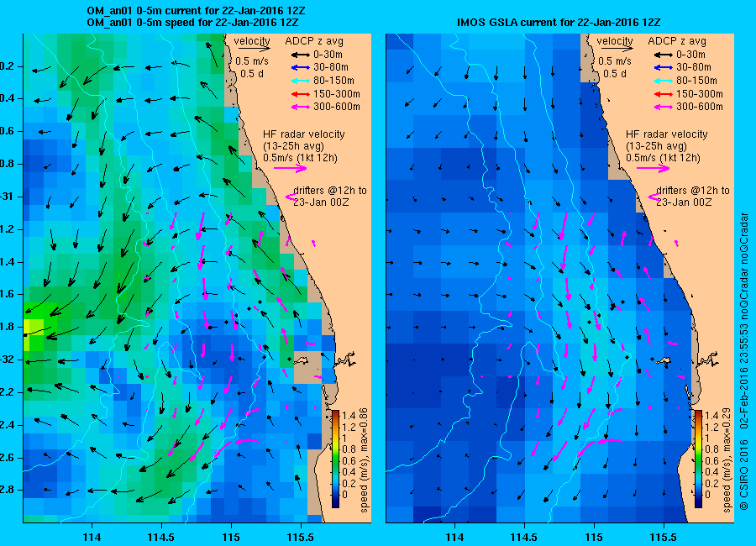The image size is (756, 546).
Task: Click colorbar tick value 1.4 in left panel
Action: coord(348,416)
